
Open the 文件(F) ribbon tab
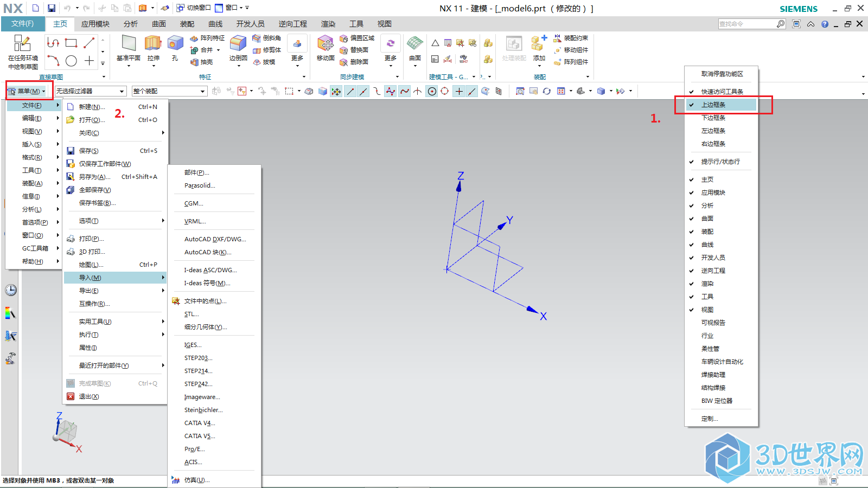[23, 24]
